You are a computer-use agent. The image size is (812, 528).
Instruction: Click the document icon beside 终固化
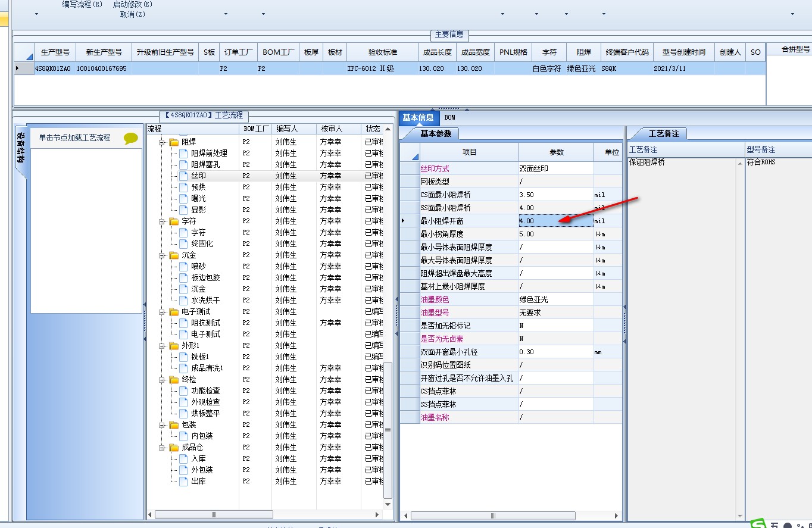pos(183,244)
